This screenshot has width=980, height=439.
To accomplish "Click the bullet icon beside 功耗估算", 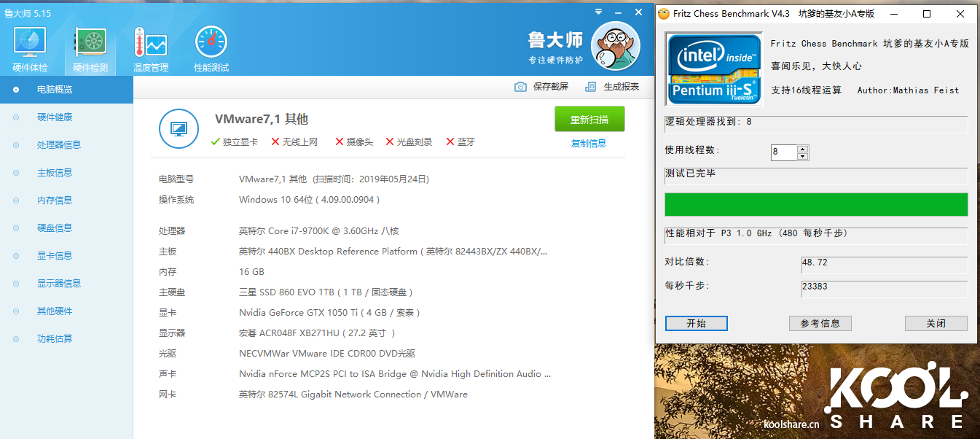I will tap(16, 339).
